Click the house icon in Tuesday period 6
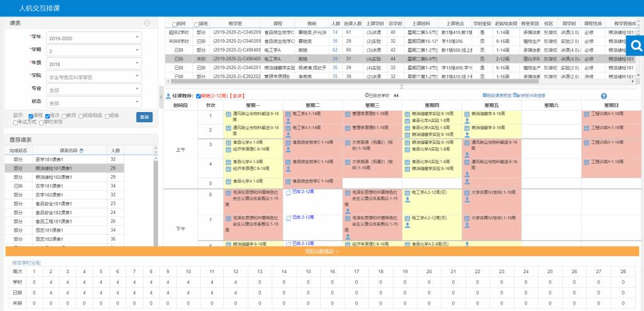This screenshot has width=644, height=311. point(288,193)
